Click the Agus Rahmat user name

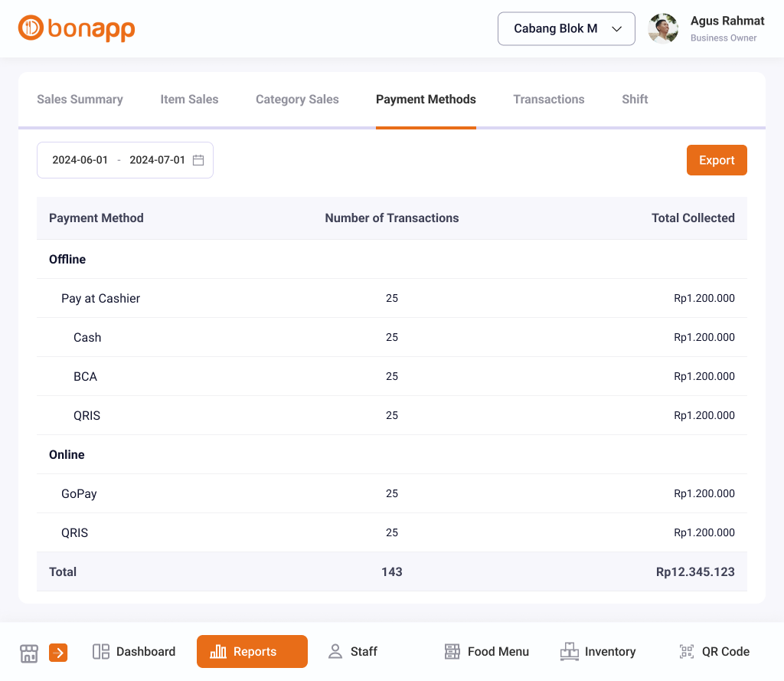point(727,21)
